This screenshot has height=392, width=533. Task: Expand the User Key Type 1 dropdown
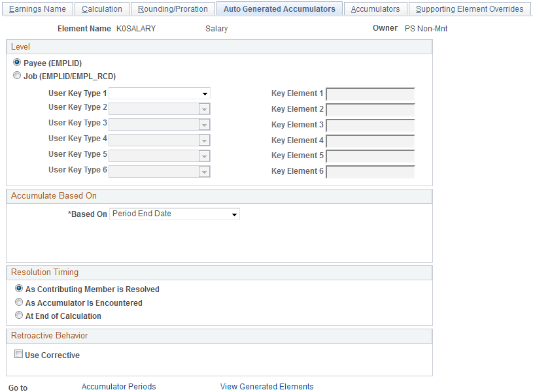[x=206, y=93]
